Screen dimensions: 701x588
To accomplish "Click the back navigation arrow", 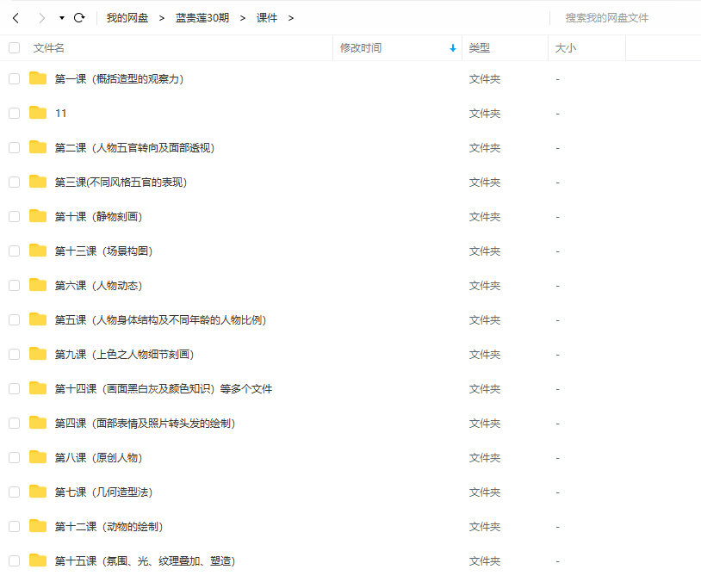I will (x=16, y=17).
